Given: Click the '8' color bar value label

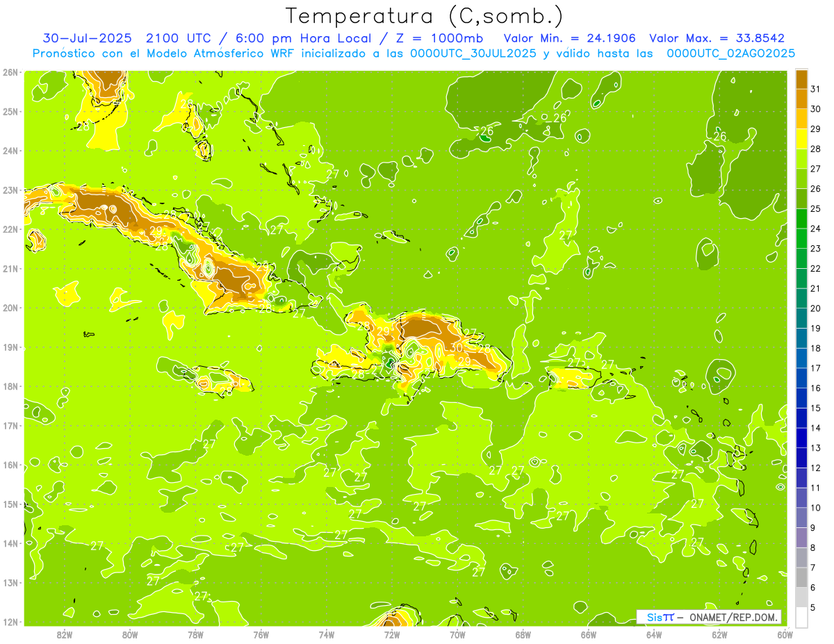Looking at the screenshot, I should coord(813,547).
